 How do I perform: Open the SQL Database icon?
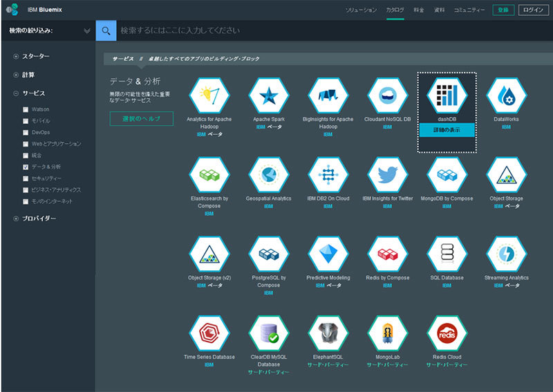(447, 254)
